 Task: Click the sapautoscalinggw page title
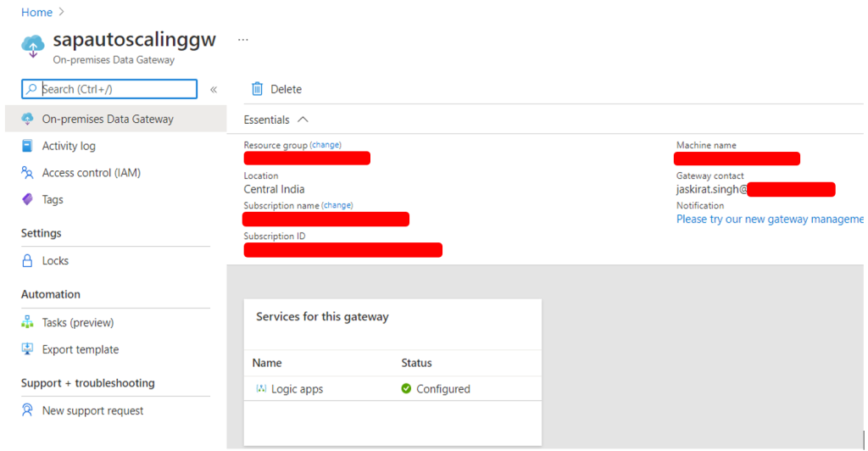coord(135,40)
